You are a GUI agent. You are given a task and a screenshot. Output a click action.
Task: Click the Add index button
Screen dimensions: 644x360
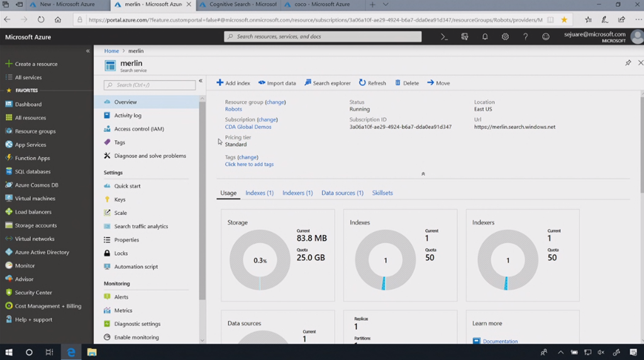pyautogui.click(x=233, y=83)
